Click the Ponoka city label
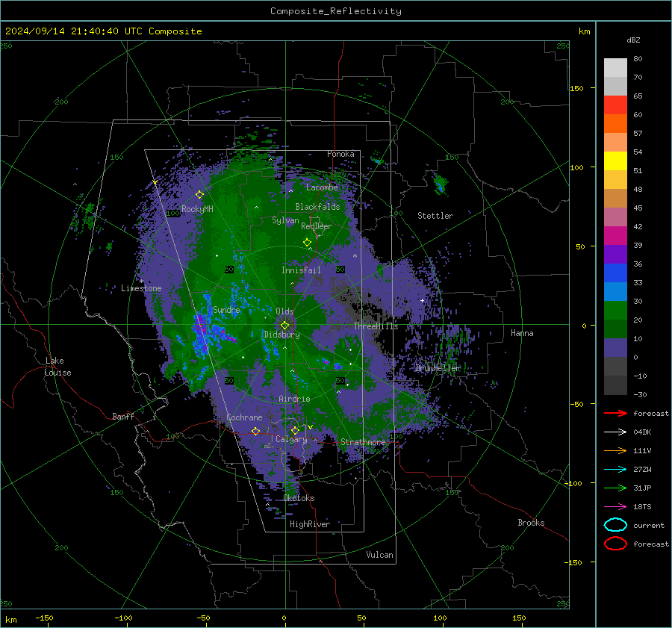 pyautogui.click(x=340, y=154)
